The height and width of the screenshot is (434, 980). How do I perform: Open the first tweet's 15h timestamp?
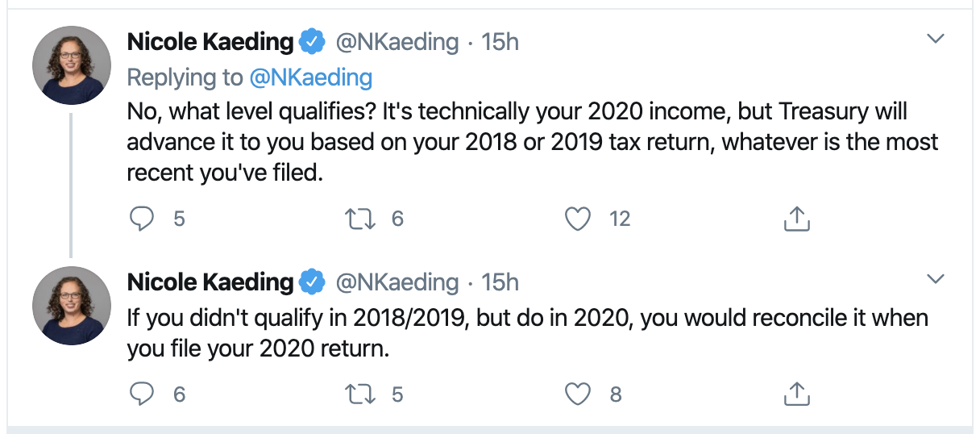click(500, 42)
